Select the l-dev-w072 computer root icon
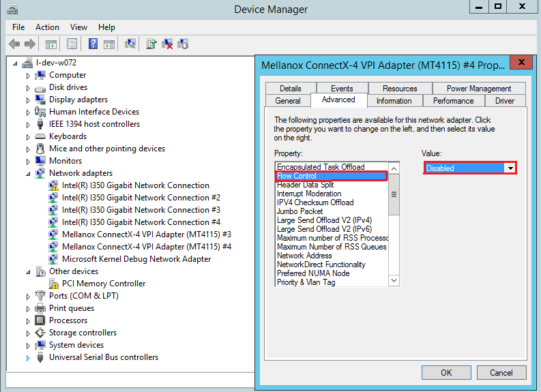Image resolution: width=541 pixels, height=392 pixels. click(x=27, y=63)
